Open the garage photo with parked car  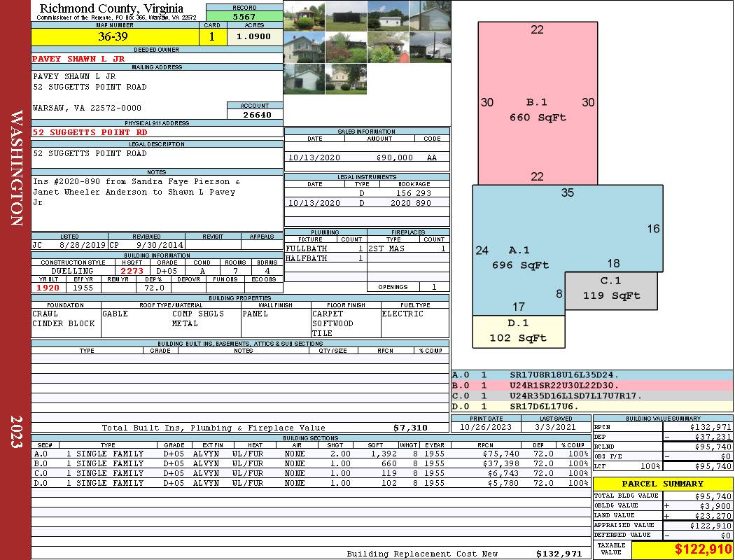click(430, 48)
